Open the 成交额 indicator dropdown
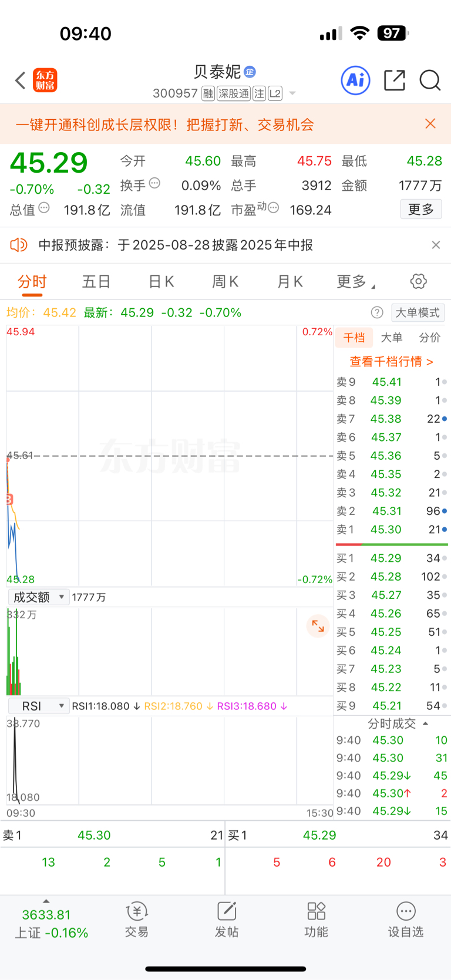 [x=39, y=597]
